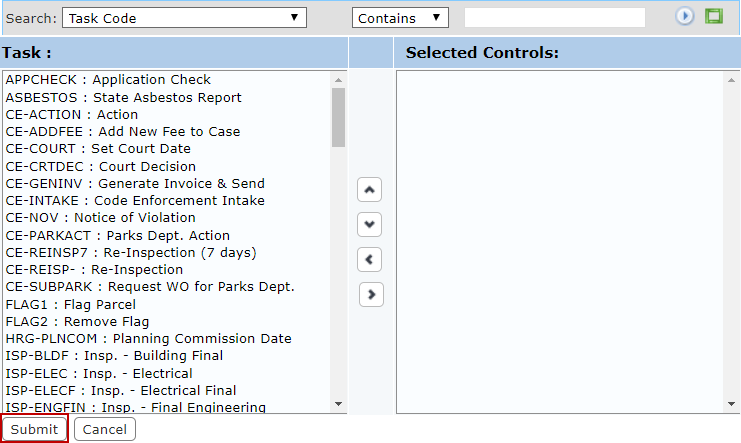Click the Submit button

point(34,429)
